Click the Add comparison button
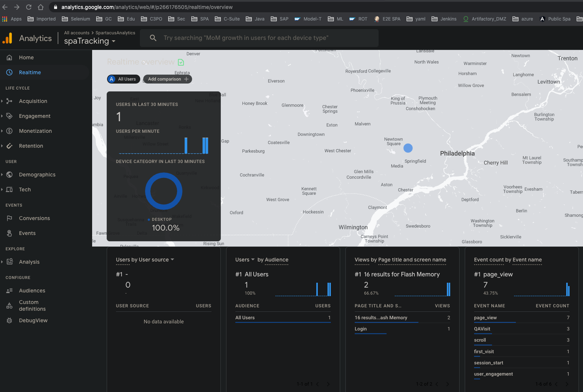This screenshot has height=392, width=583. tap(167, 79)
